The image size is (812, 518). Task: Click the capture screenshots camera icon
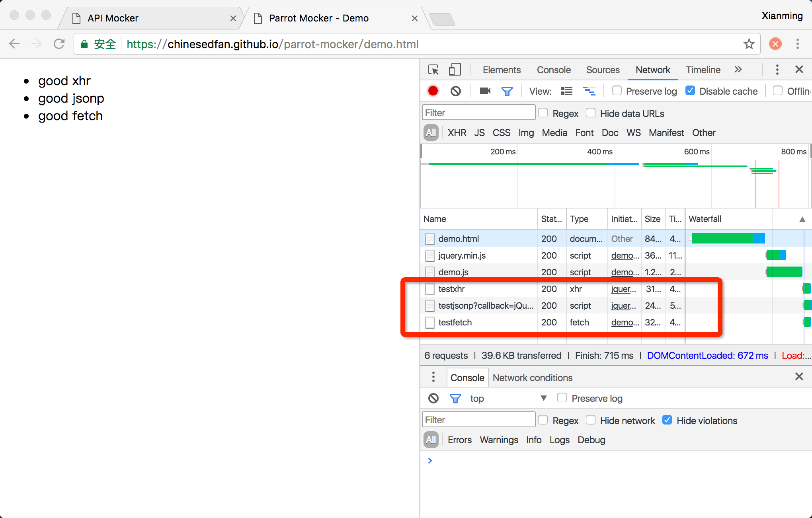485,91
